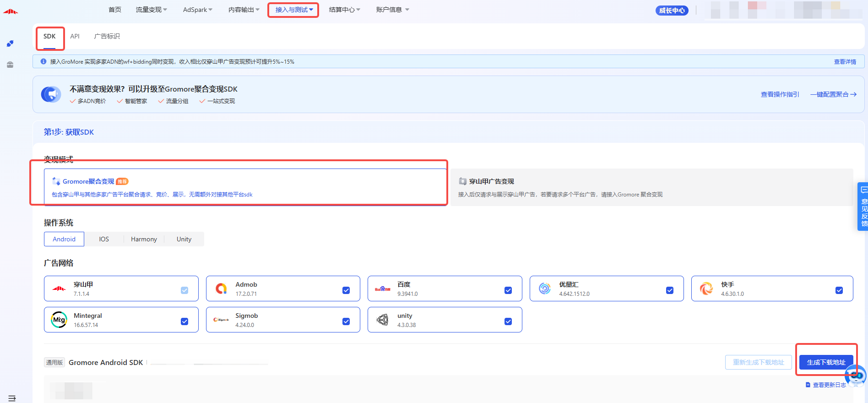Click the Sigmob network logo icon
Viewport: 868px width, 403px height.
pyautogui.click(x=221, y=320)
